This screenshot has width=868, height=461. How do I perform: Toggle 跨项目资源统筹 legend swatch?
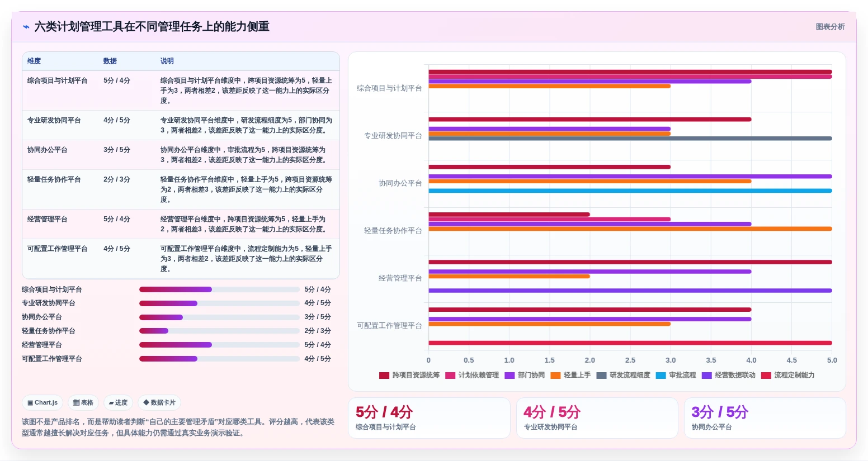click(x=384, y=376)
